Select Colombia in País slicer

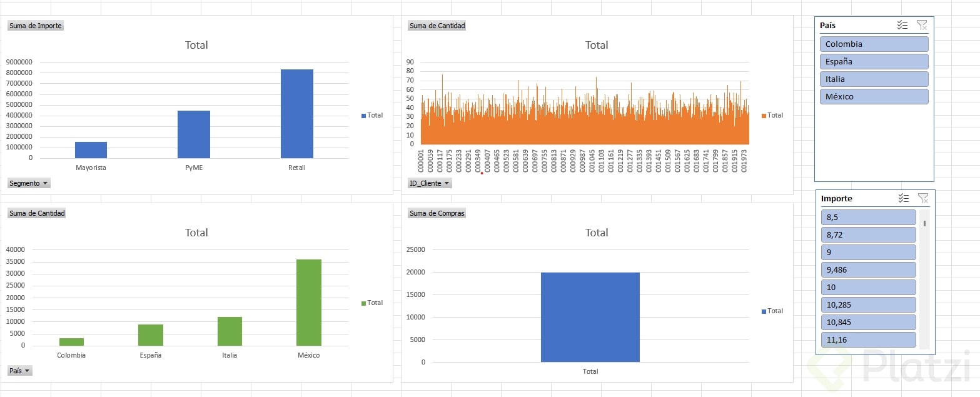tap(874, 44)
